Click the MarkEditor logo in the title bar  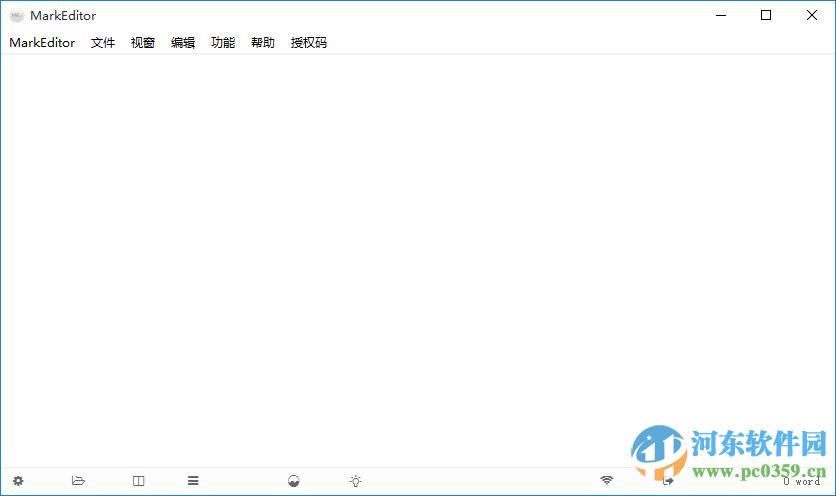pyautogui.click(x=17, y=15)
